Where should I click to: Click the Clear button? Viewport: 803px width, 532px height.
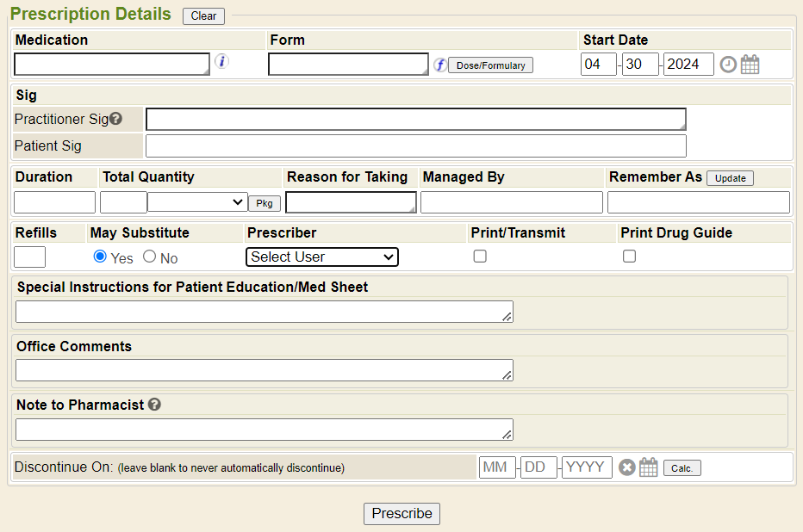click(203, 16)
